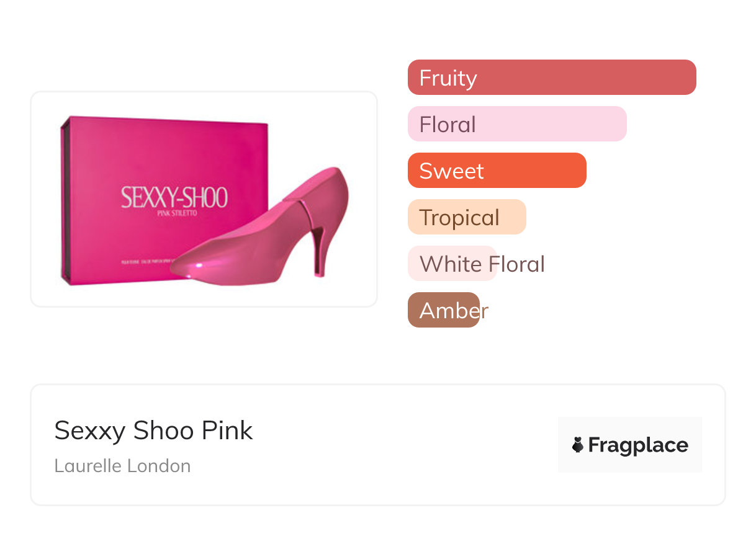Click the Sweet accord bar
This screenshot has height=536, width=756.
pyautogui.click(x=497, y=171)
